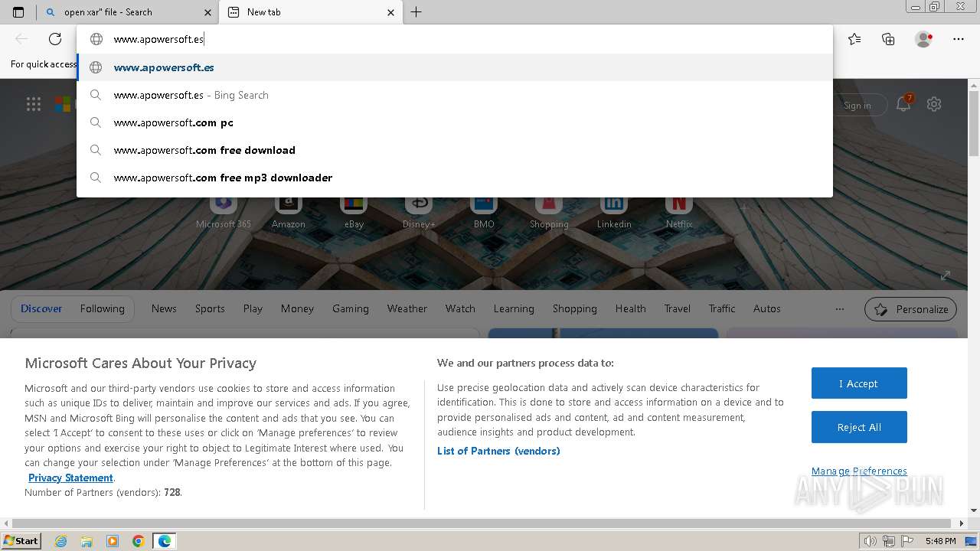Open the Gaming category
980x551 pixels.
pos(351,308)
